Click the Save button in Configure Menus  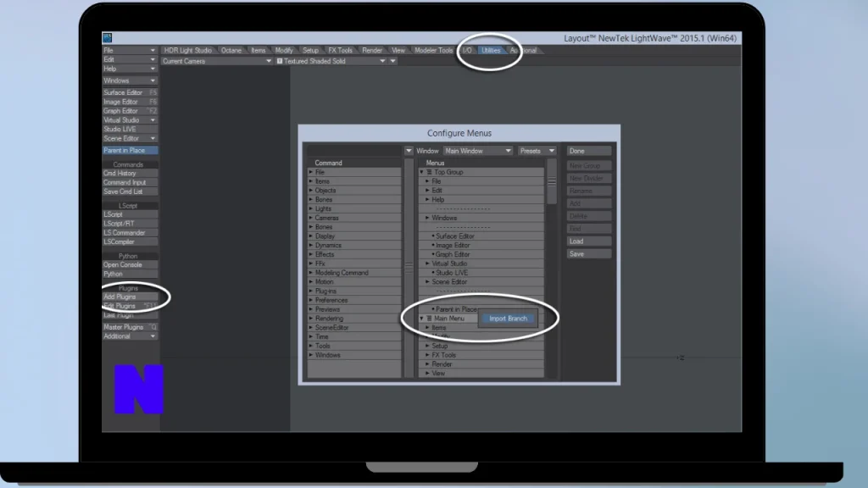(x=589, y=254)
